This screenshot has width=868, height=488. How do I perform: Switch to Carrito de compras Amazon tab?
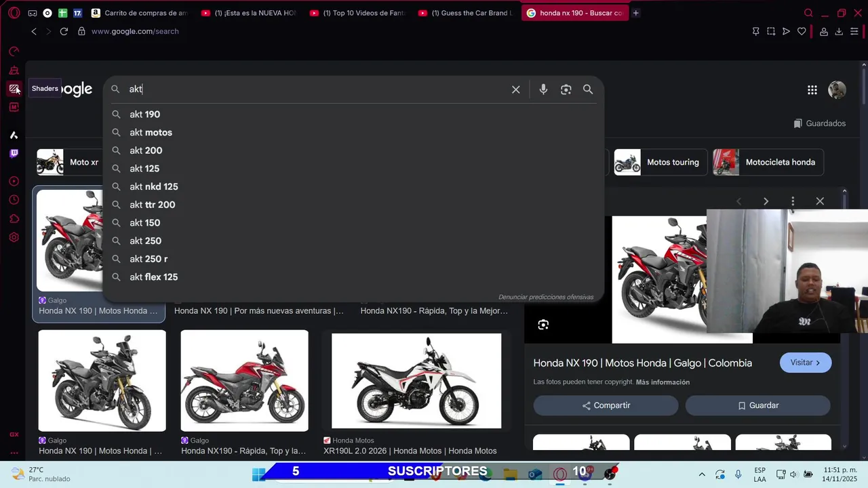pyautogui.click(x=139, y=13)
